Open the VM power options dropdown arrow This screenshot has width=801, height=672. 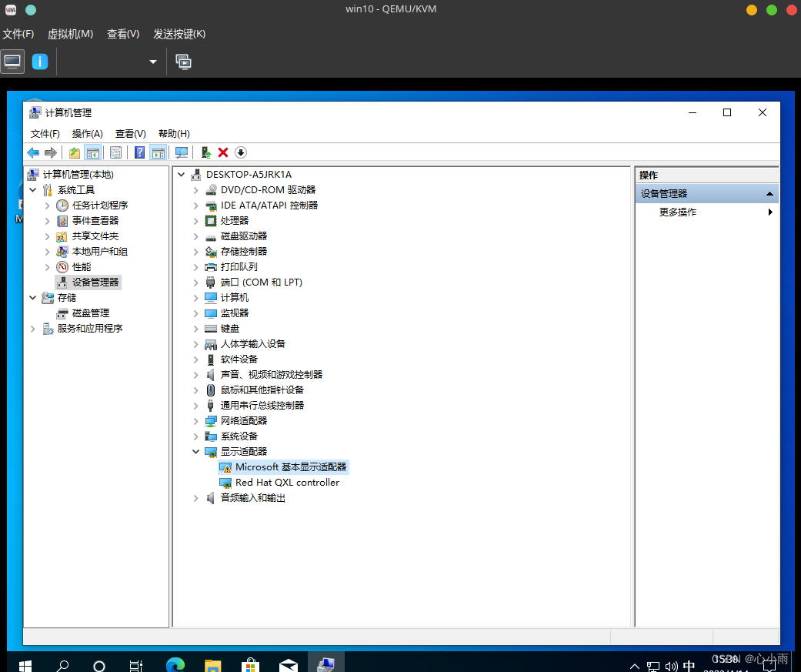click(x=153, y=62)
